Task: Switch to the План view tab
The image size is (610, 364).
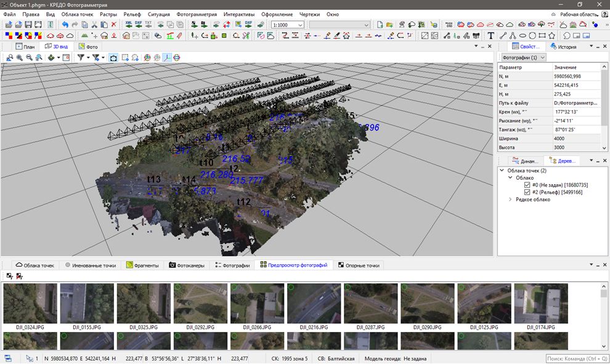Action: (25, 46)
